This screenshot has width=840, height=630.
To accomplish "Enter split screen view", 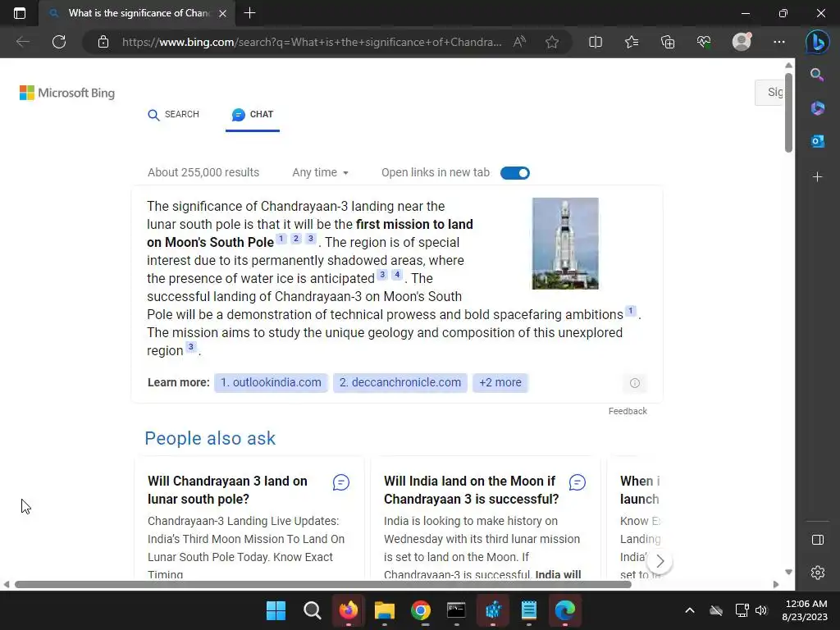I will (596, 42).
